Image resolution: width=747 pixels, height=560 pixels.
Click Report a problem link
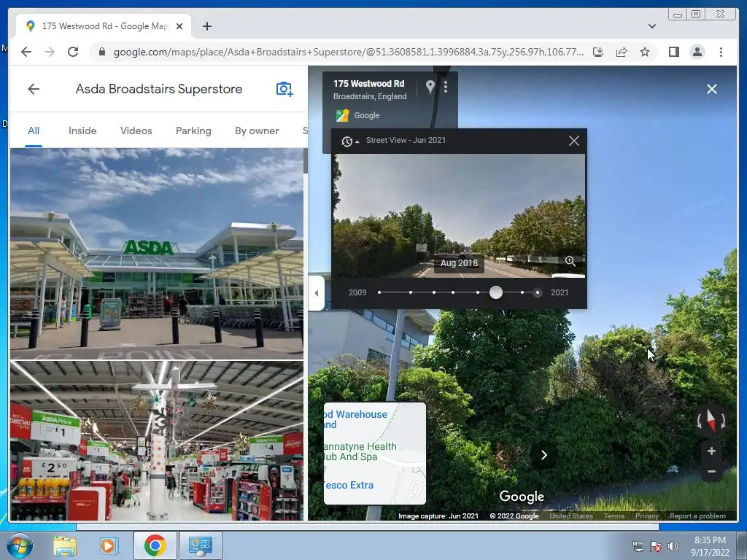click(x=697, y=516)
